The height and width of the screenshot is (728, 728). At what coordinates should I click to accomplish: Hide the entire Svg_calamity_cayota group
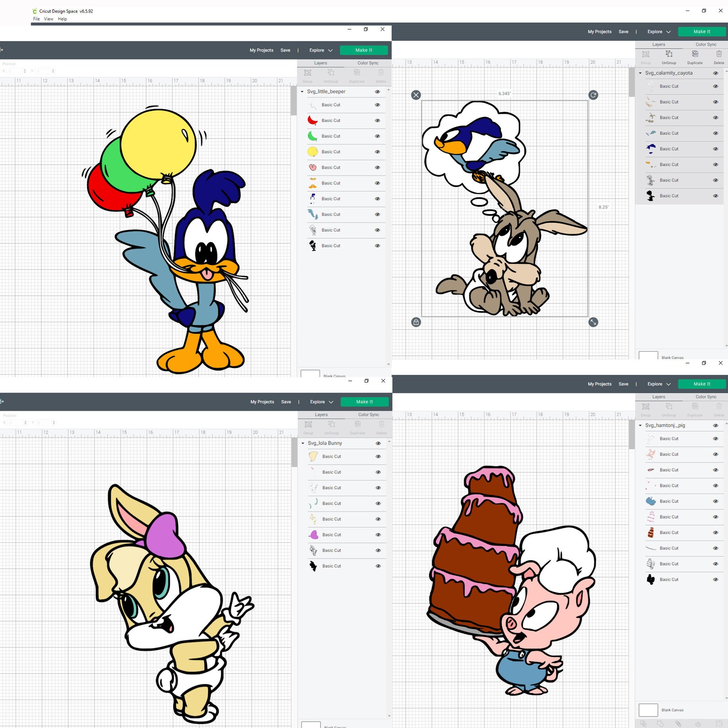(x=716, y=73)
